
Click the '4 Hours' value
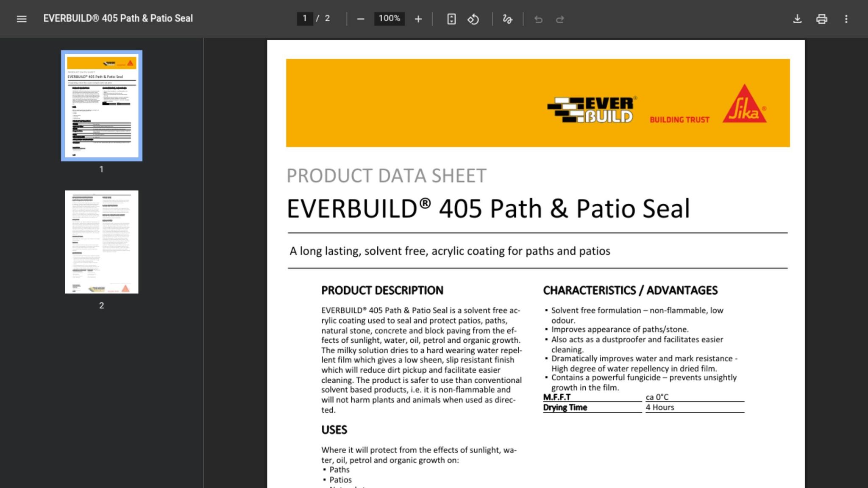[660, 408]
